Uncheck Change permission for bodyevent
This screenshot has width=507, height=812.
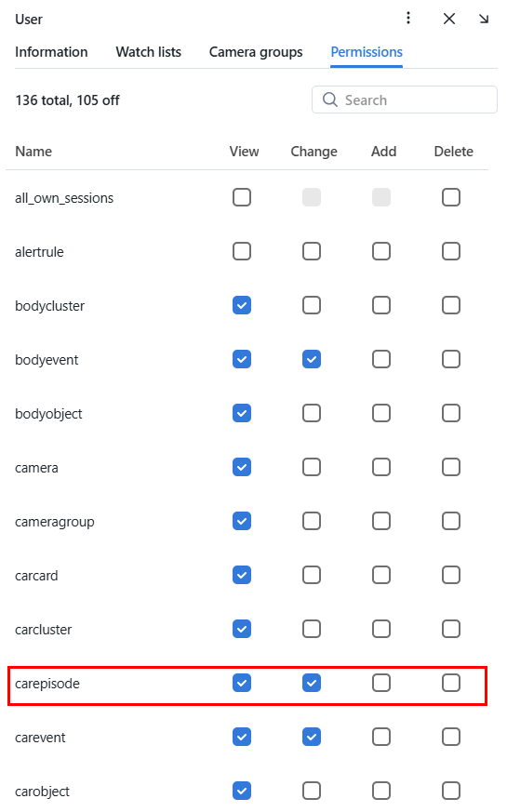(312, 359)
